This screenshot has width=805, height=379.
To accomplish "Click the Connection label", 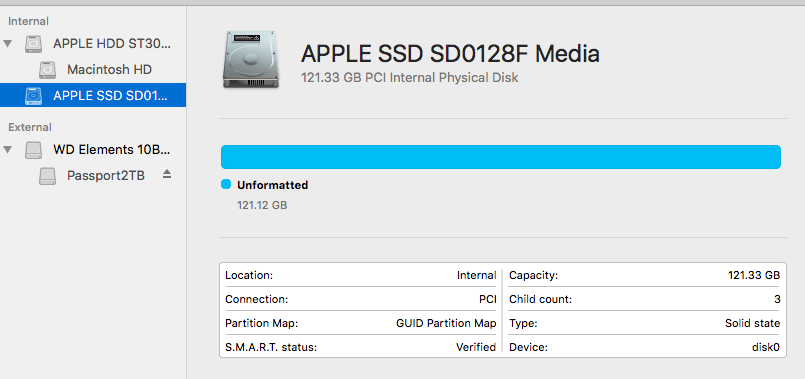I will click(257, 299).
